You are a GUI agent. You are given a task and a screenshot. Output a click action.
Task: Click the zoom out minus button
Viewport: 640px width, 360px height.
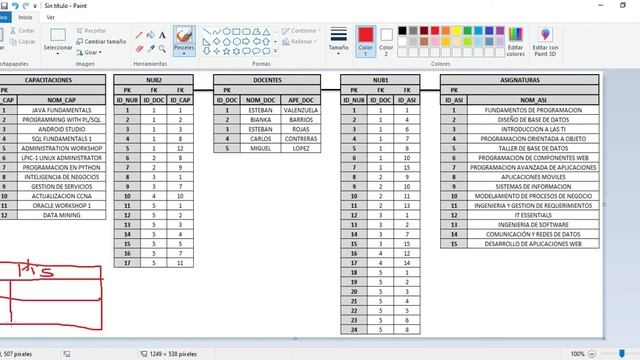coord(592,354)
